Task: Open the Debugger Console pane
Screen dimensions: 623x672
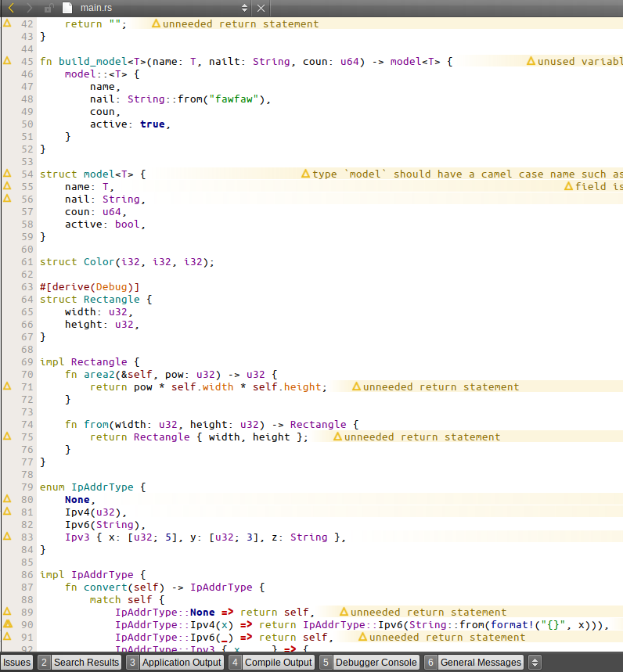Action: 369,662
